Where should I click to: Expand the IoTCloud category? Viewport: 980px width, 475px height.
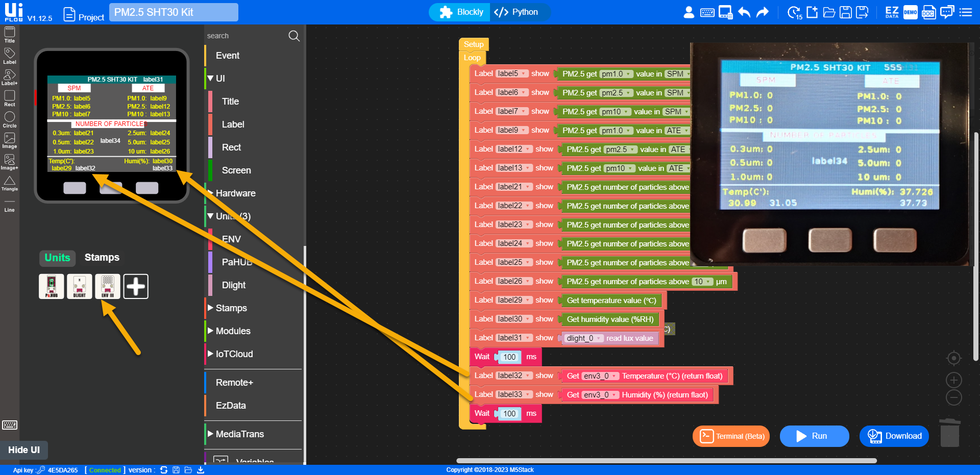pyautogui.click(x=234, y=354)
